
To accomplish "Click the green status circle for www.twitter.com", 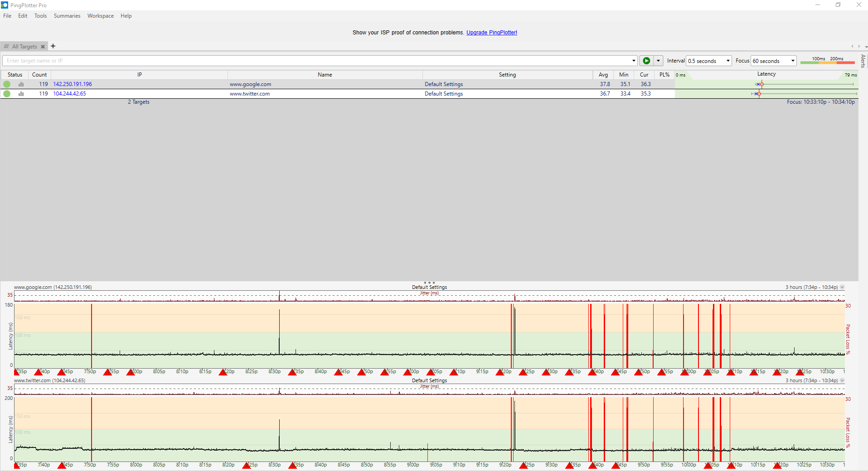I will pyautogui.click(x=7, y=94).
